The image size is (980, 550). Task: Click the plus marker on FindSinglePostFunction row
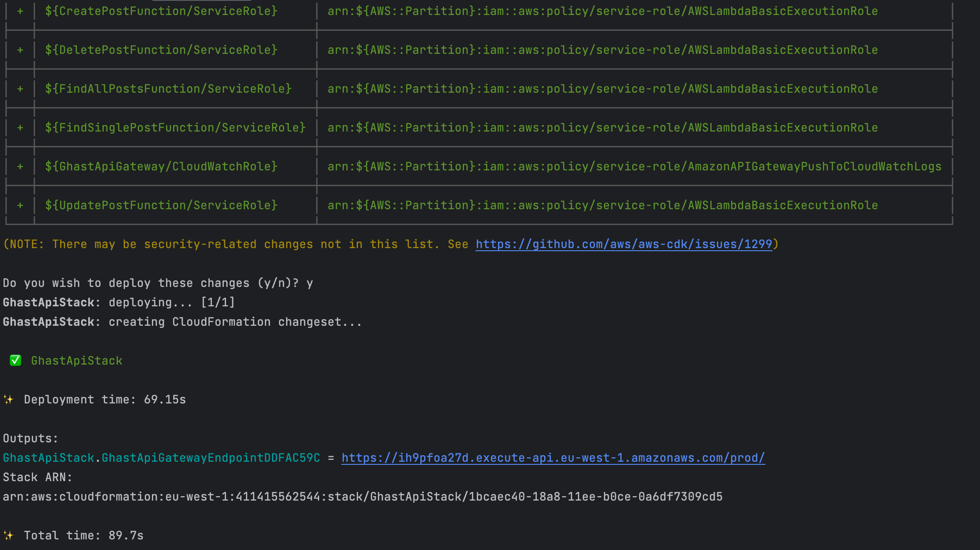[19, 127]
